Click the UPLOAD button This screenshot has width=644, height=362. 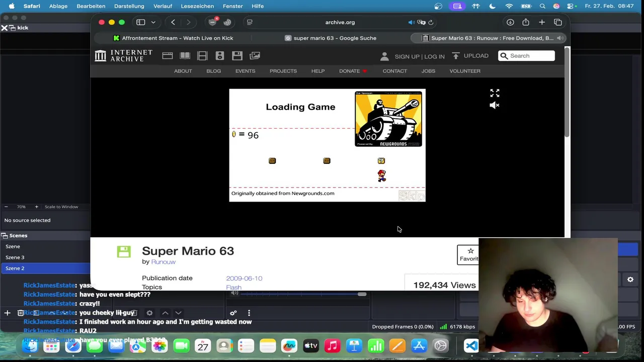(x=470, y=56)
